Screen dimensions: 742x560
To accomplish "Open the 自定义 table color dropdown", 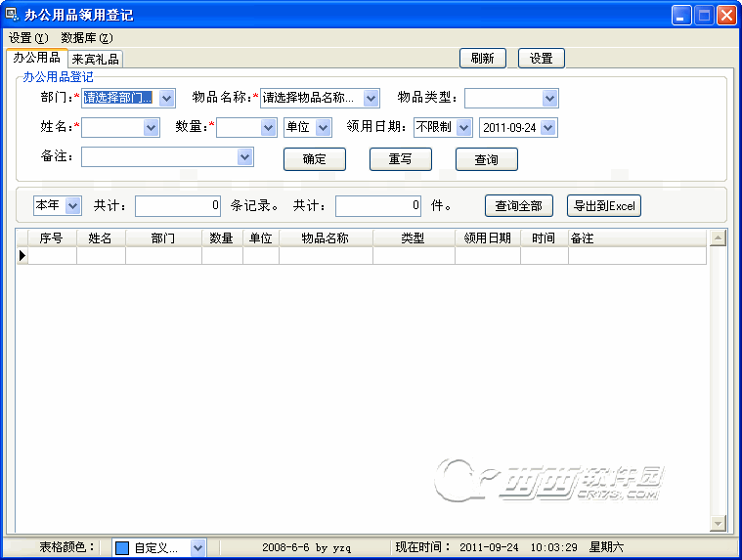I will pyautogui.click(x=197, y=547).
